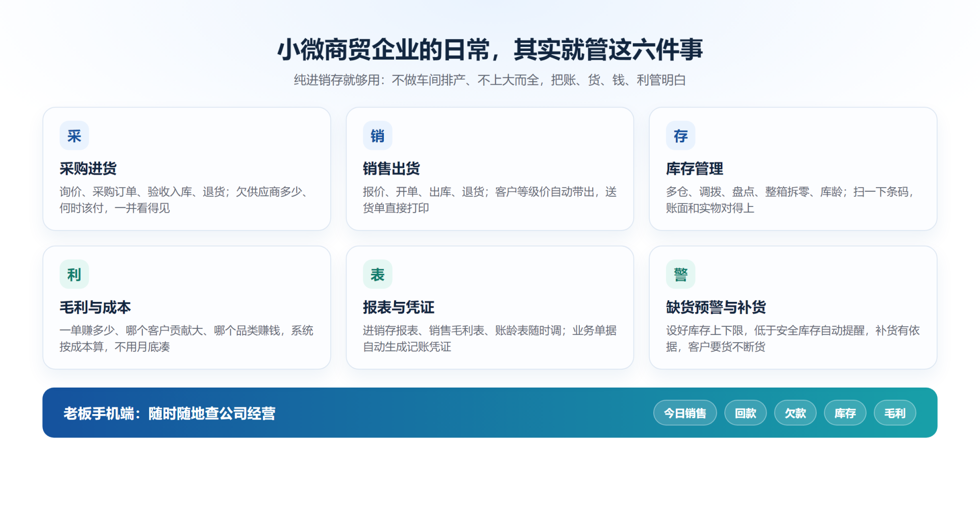The height and width of the screenshot is (514, 980).
Task: Click the description starting 设好库存上下限
Action: (793, 339)
